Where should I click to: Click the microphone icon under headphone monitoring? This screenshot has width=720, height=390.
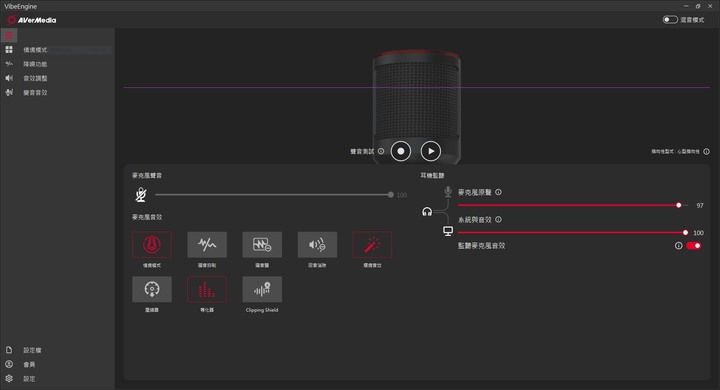click(448, 191)
